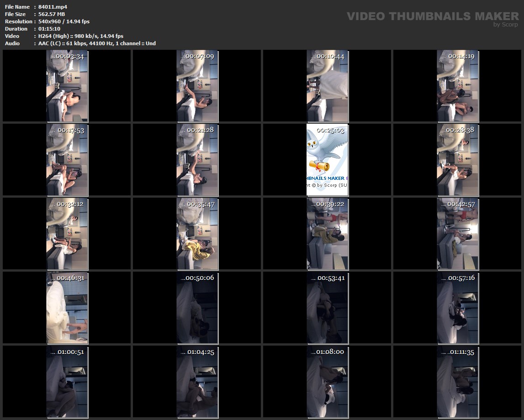Open the thumbnail marked 00:46:31
The image size is (524, 420).
click(x=67, y=308)
